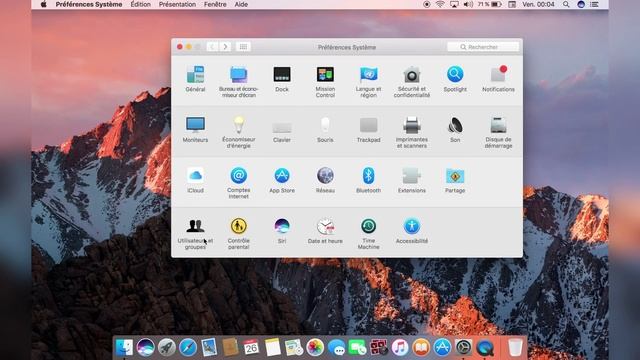Viewport: 640px width, 360px height.
Task: Open Photos from the Dock
Action: pyautogui.click(x=315, y=348)
